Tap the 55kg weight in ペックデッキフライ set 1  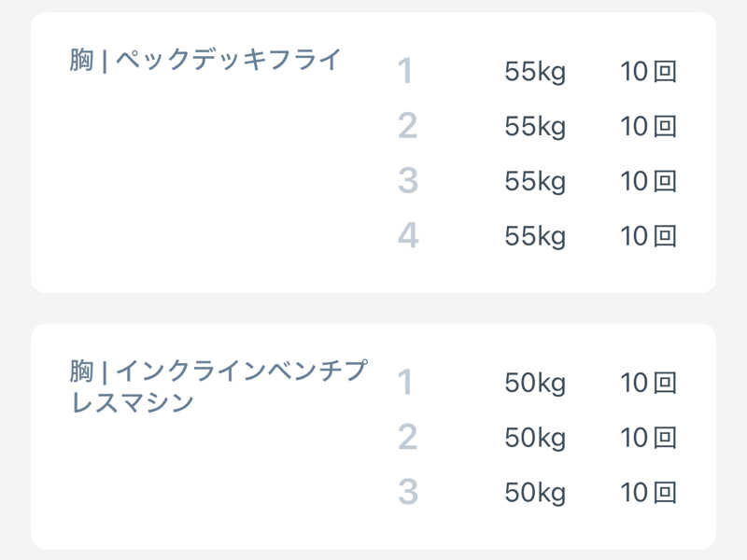(535, 72)
